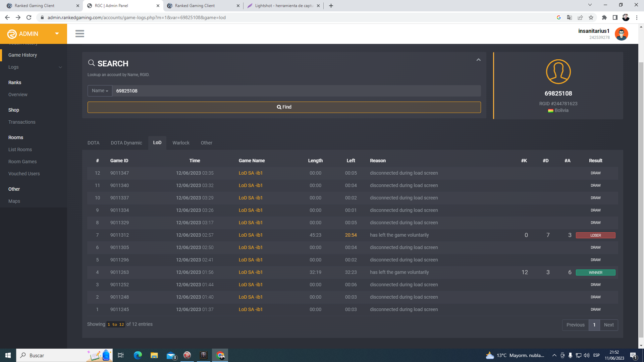Click the WINNER result badge
Viewport: 644px width, 362px height.
595,273
